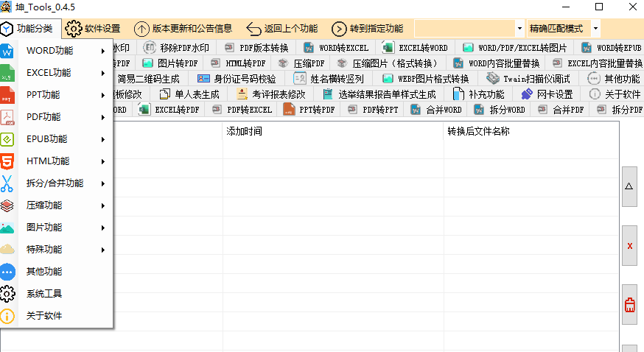
Task: Open PDF转PPT function
Action: [373, 110]
